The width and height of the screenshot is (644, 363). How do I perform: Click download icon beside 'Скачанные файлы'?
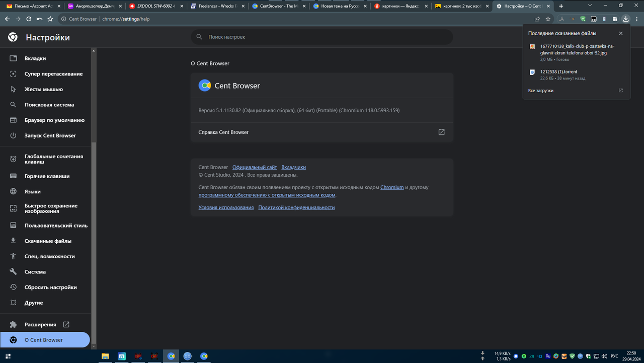14,241
